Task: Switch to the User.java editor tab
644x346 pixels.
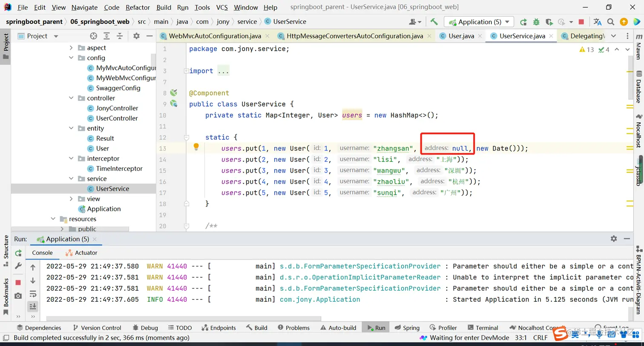Action: point(461,36)
